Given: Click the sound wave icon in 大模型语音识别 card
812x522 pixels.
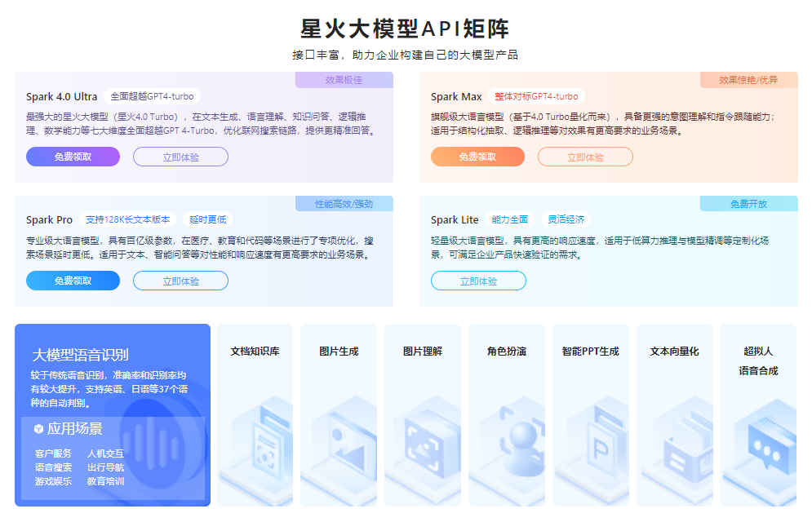Looking at the screenshot, I should click(153, 445).
